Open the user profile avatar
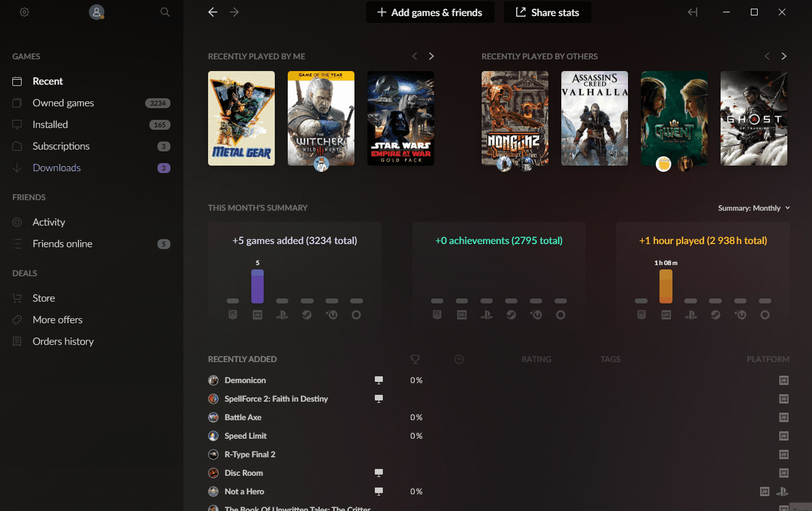 (96, 12)
